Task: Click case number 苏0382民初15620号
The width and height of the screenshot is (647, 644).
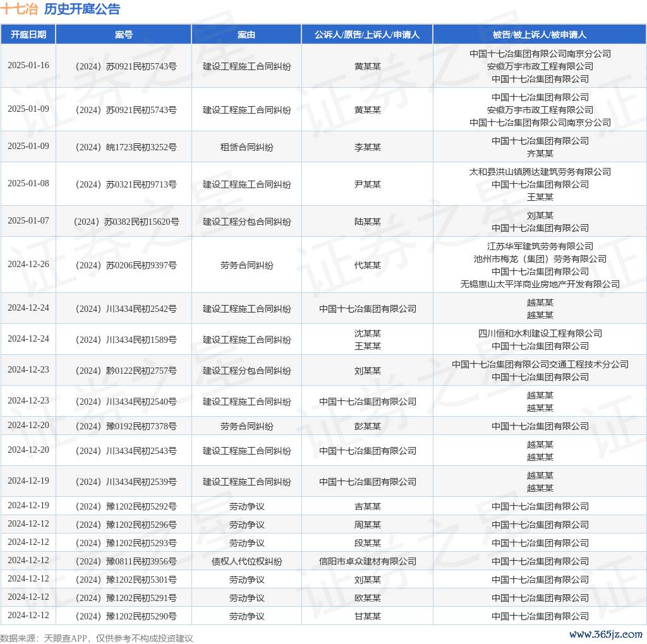Action: [126, 222]
